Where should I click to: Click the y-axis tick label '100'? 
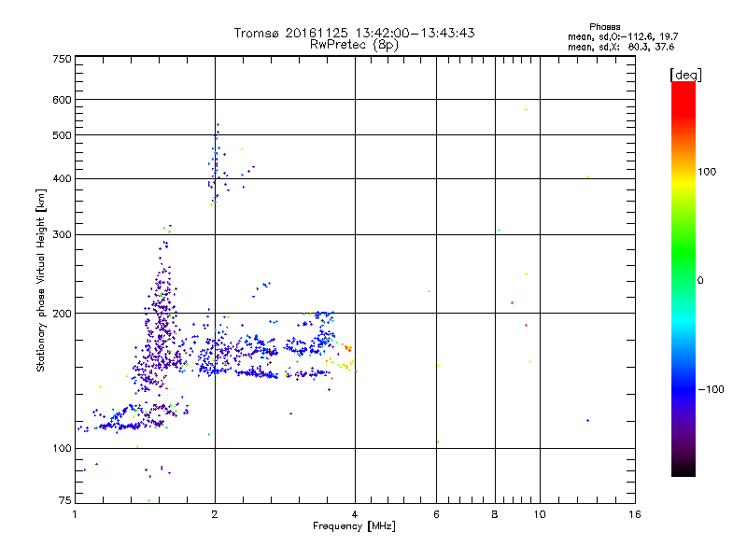click(63, 449)
